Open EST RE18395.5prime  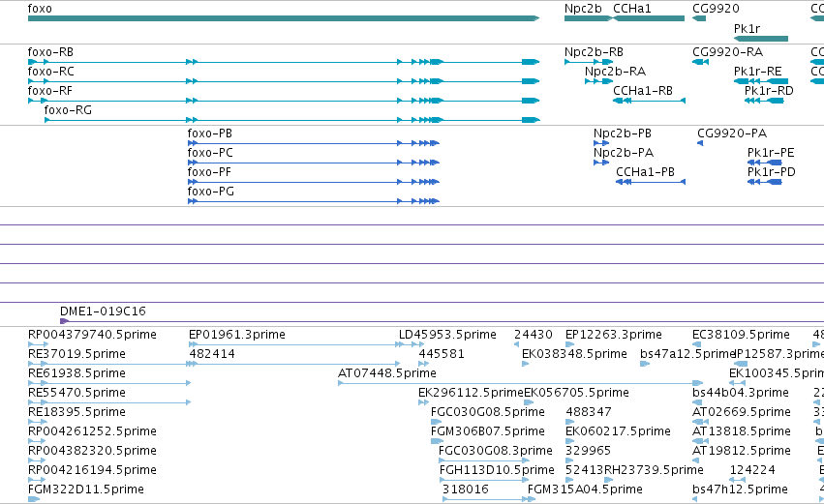76,412
